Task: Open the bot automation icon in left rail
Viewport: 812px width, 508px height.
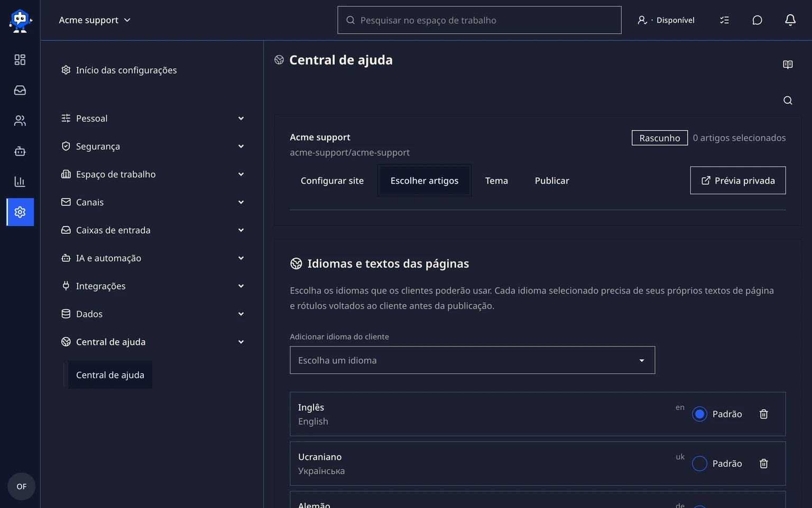Action: (x=20, y=151)
